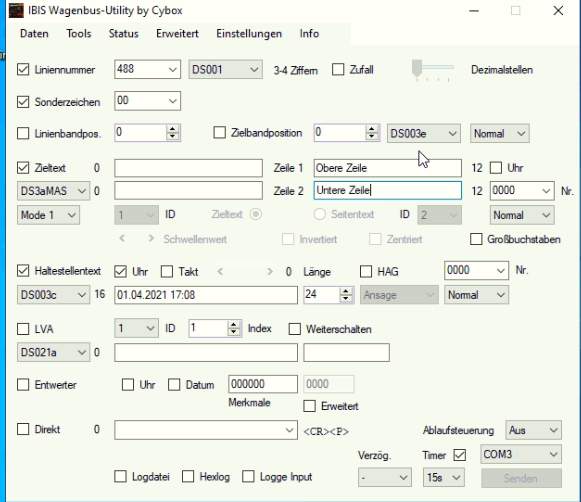Enable the Takt checkbox
Screen dimensions: 581x502
(x=167, y=272)
